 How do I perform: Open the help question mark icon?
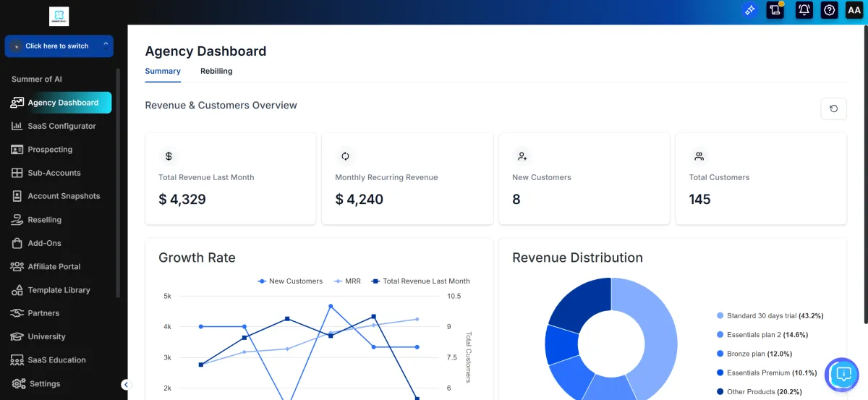point(830,10)
